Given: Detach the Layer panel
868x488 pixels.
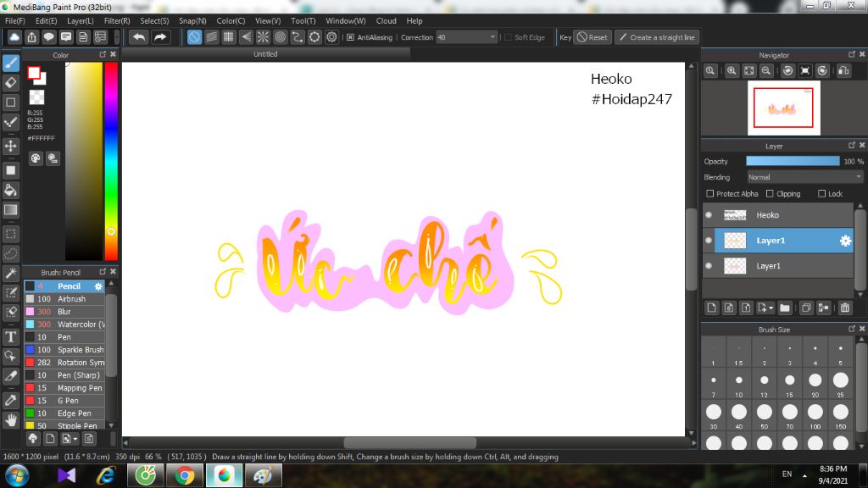Looking at the screenshot, I should tap(851, 145).
